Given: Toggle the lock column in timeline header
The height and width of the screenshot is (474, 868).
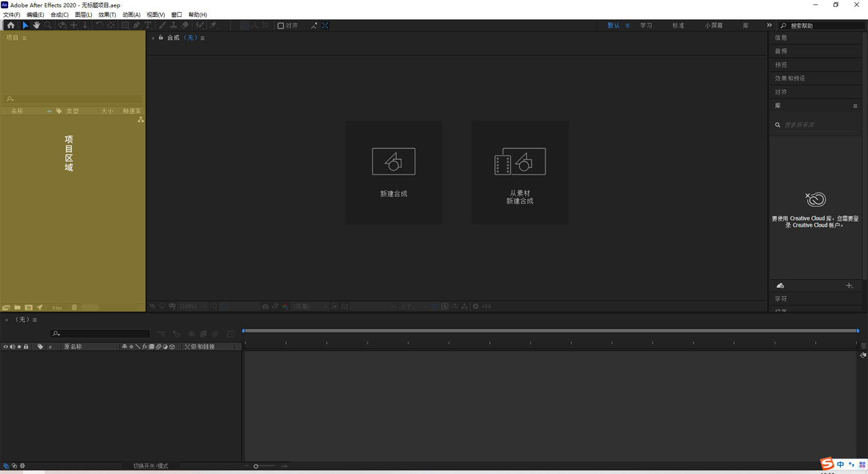Looking at the screenshot, I should pos(26,347).
